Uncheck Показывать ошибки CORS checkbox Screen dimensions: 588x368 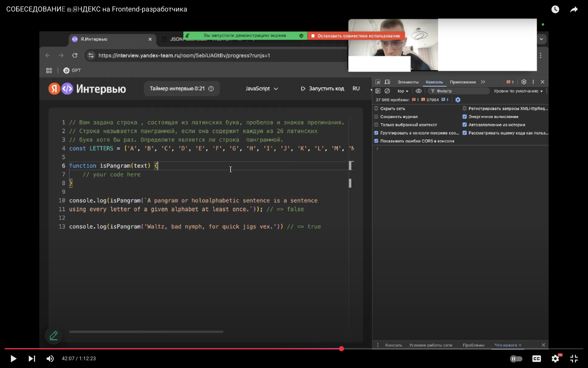(376, 141)
